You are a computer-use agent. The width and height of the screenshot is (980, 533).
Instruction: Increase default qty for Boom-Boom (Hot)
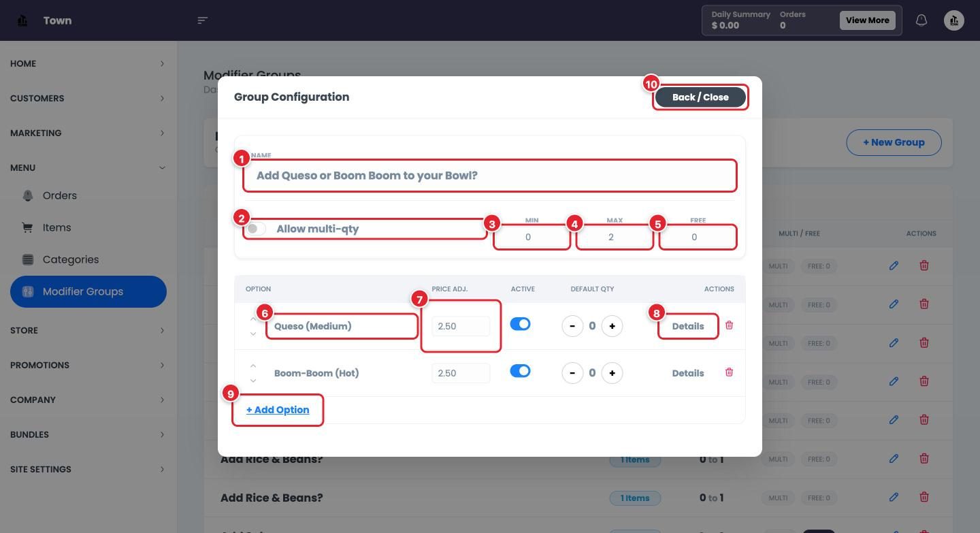tap(612, 373)
